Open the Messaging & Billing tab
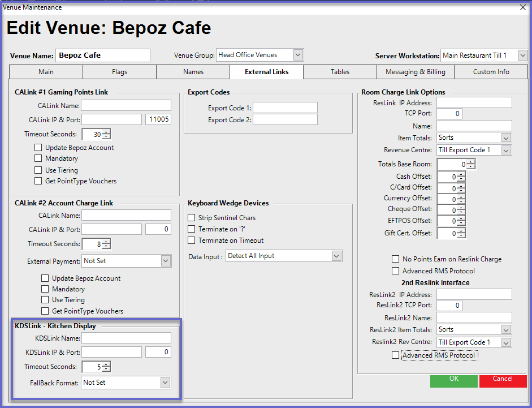This screenshot has height=408, width=532. 415,72
